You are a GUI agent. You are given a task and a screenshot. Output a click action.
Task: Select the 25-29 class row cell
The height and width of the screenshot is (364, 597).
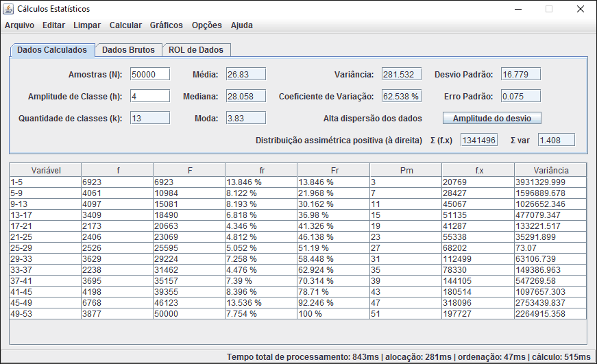45,248
